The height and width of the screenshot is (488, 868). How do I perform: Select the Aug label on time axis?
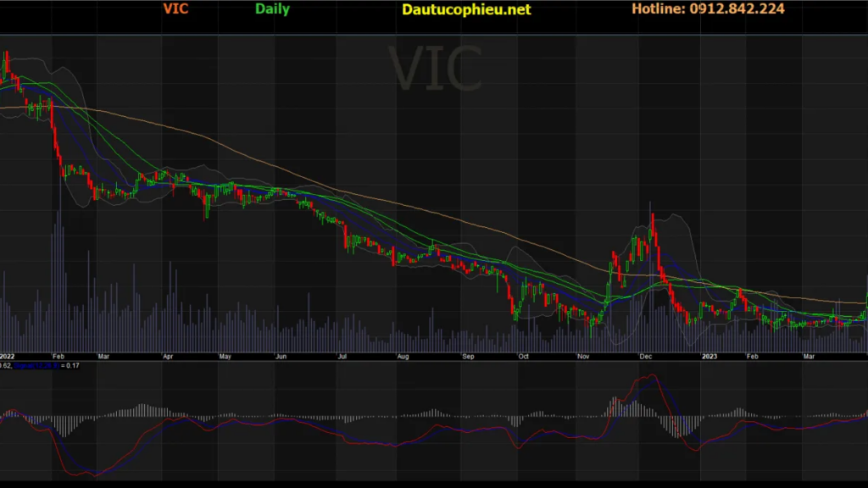pos(403,357)
